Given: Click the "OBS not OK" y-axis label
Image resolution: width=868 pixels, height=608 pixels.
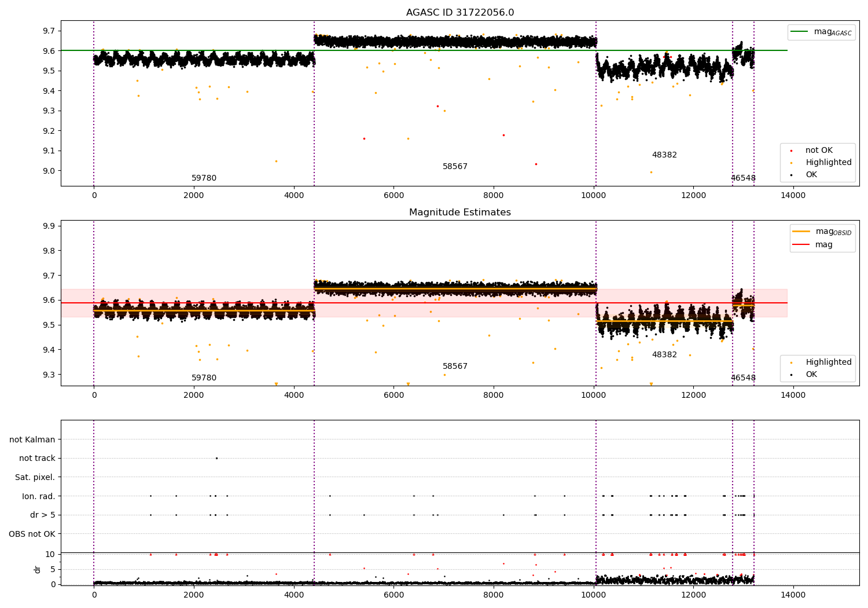Looking at the screenshot, I should pos(32,534).
